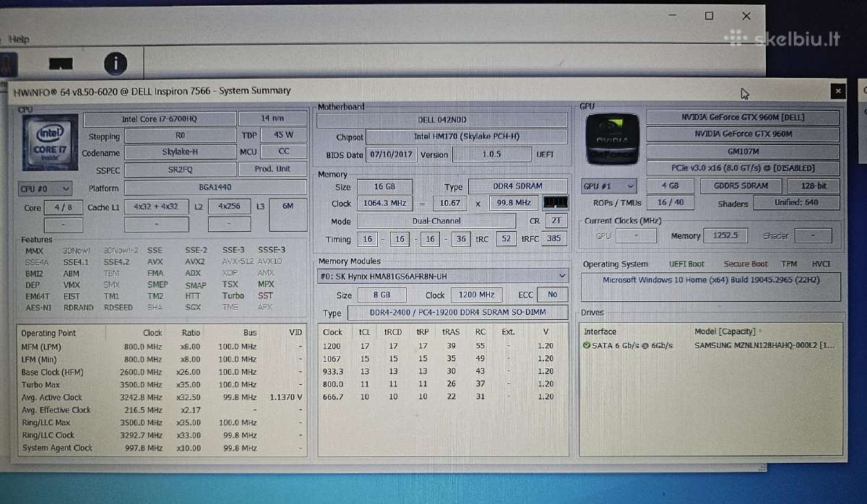This screenshot has height=504, width=867.
Task: Click the Model [Capacity] column header
Action: pos(725,331)
